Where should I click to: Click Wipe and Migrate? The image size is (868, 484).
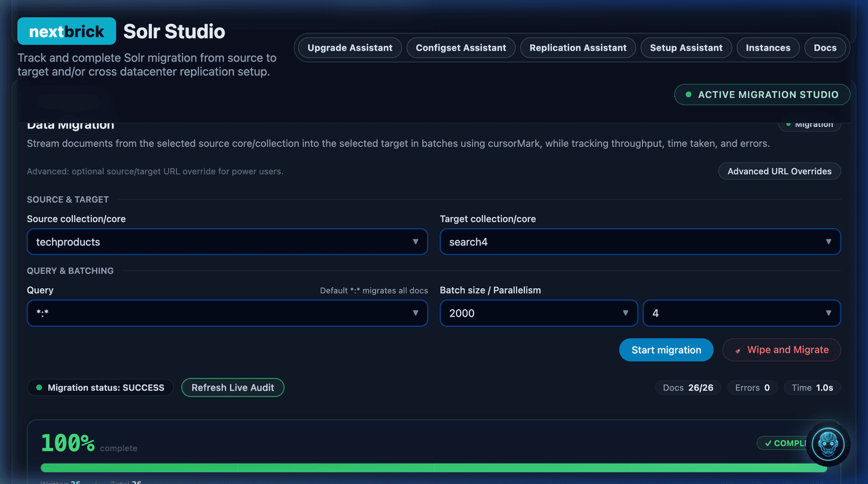(781, 350)
